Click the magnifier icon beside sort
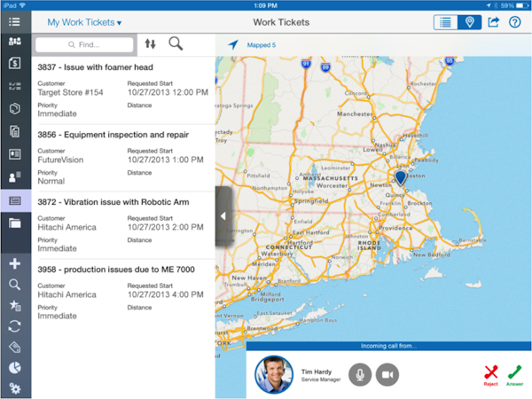Screen dimensions: 532x399 [x=176, y=43]
